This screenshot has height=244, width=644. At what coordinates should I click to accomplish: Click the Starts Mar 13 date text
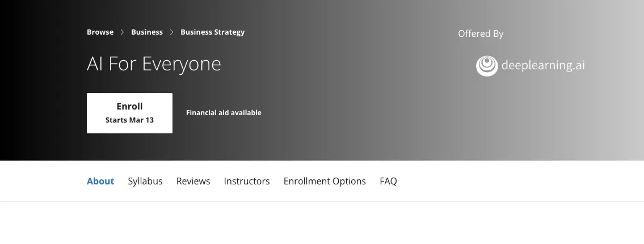coord(129,120)
